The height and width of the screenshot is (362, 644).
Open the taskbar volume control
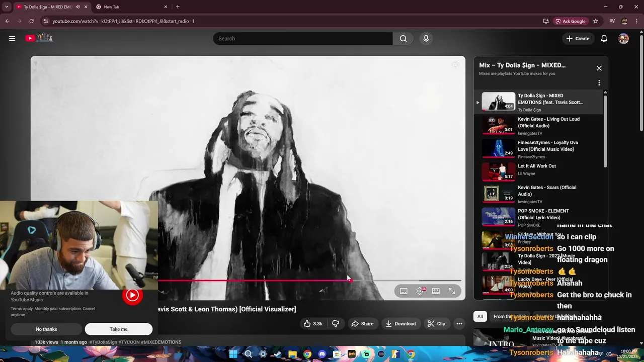point(609,354)
